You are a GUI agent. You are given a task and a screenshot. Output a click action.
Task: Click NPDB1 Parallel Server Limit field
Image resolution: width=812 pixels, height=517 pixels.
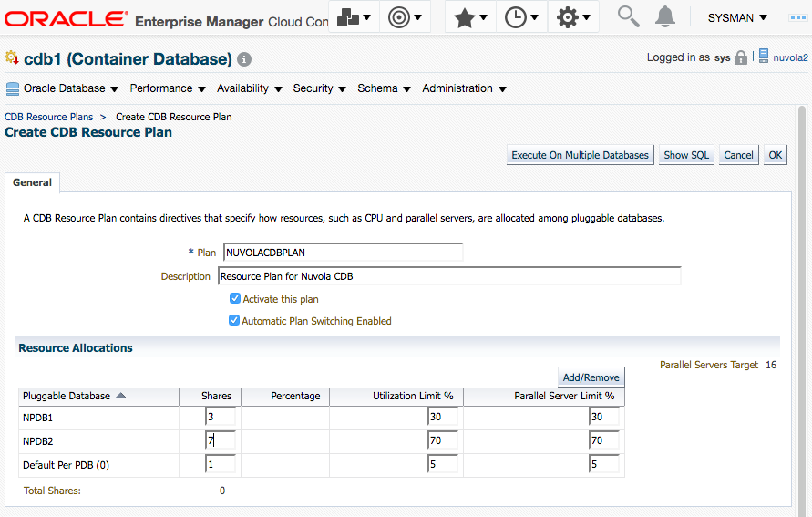point(604,417)
